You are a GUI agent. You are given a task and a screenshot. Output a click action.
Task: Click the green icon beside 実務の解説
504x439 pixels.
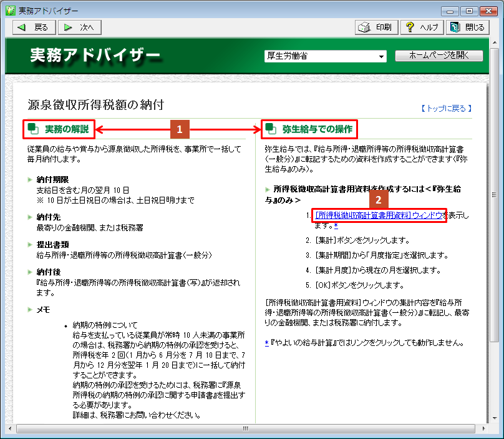pyautogui.click(x=33, y=129)
